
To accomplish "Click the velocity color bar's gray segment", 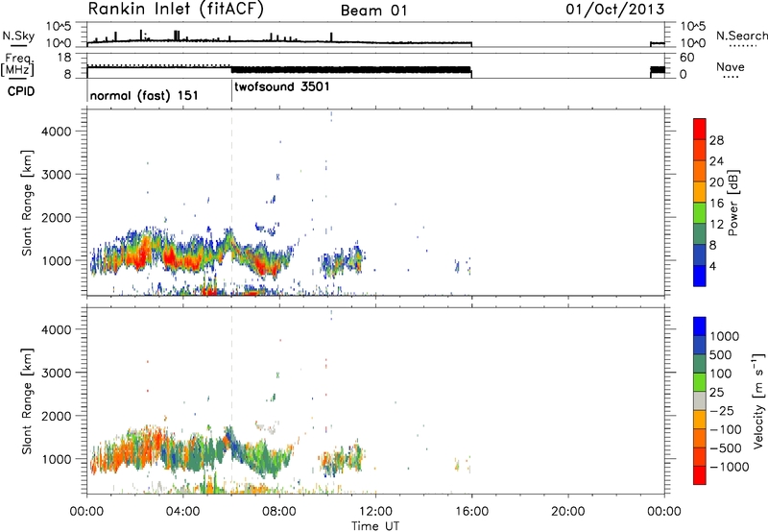I will pyautogui.click(x=700, y=400).
